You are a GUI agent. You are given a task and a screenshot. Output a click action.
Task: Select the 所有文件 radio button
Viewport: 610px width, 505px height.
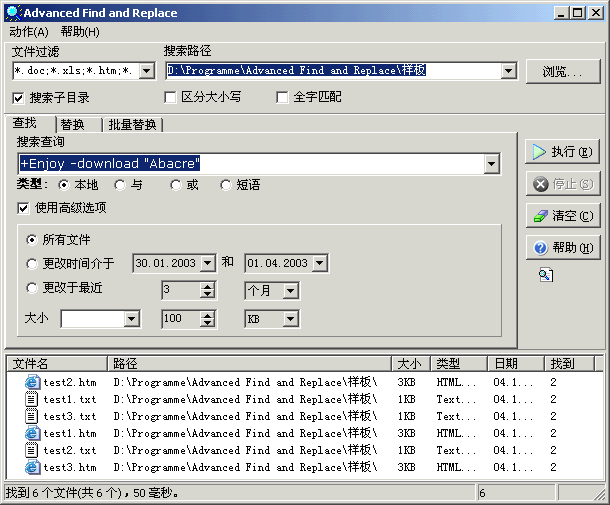tap(32, 240)
